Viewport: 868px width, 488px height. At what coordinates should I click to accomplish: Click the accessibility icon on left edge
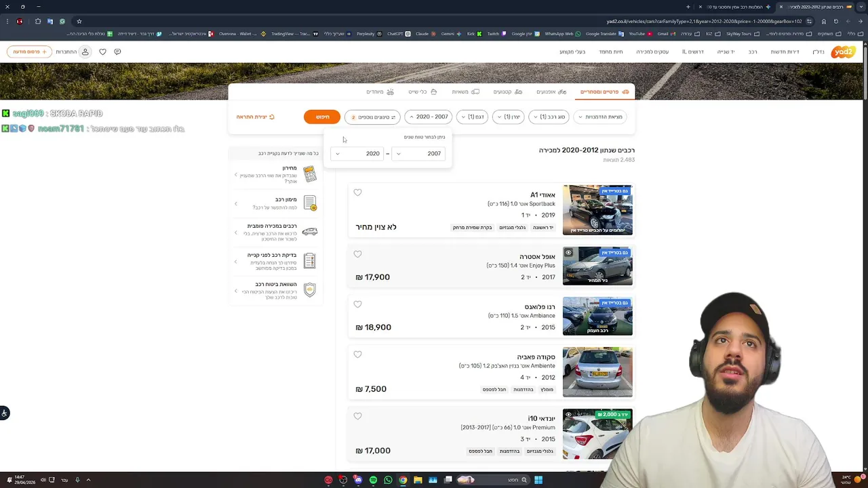4,413
